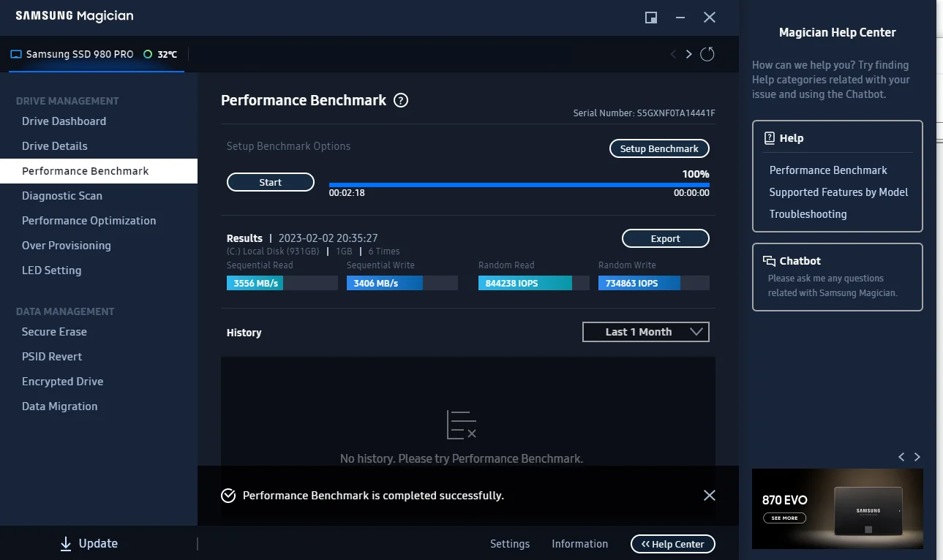The height and width of the screenshot is (560, 943).
Task: Select the Samsung SSD 980 PRO tab
Action: [x=97, y=54]
